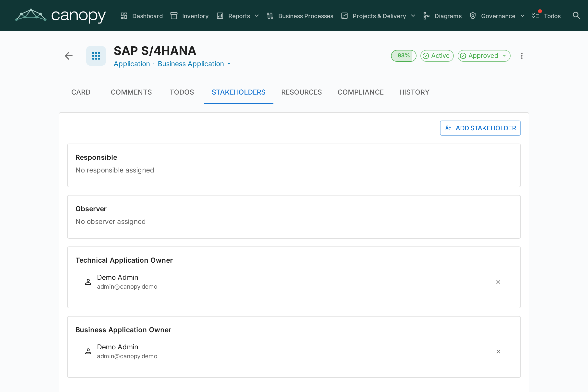588x392 pixels.
Task: Click the Technical Application Owner heading
Action: click(x=124, y=260)
